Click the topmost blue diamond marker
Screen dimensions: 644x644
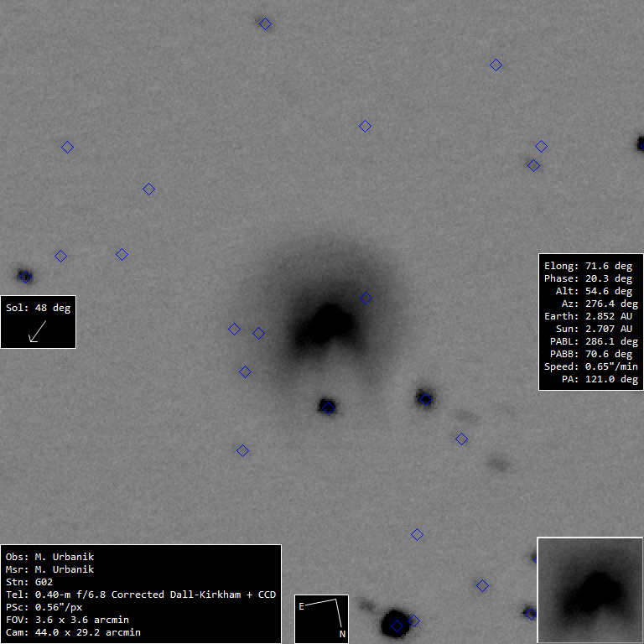pyautogui.click(x=265, y=23)
